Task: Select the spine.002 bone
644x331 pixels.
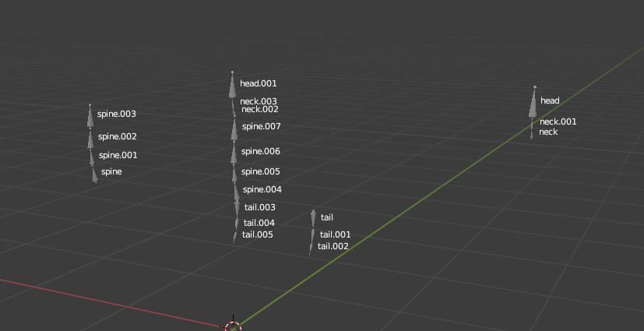Action: point(91,139)
